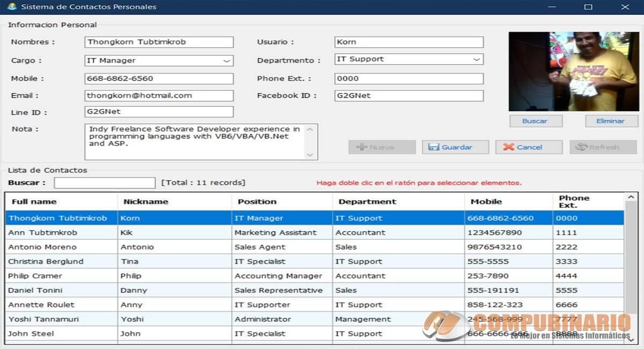Click mobile number 1234567890
The image size is (644, 349).
click(x=509, y=232)
